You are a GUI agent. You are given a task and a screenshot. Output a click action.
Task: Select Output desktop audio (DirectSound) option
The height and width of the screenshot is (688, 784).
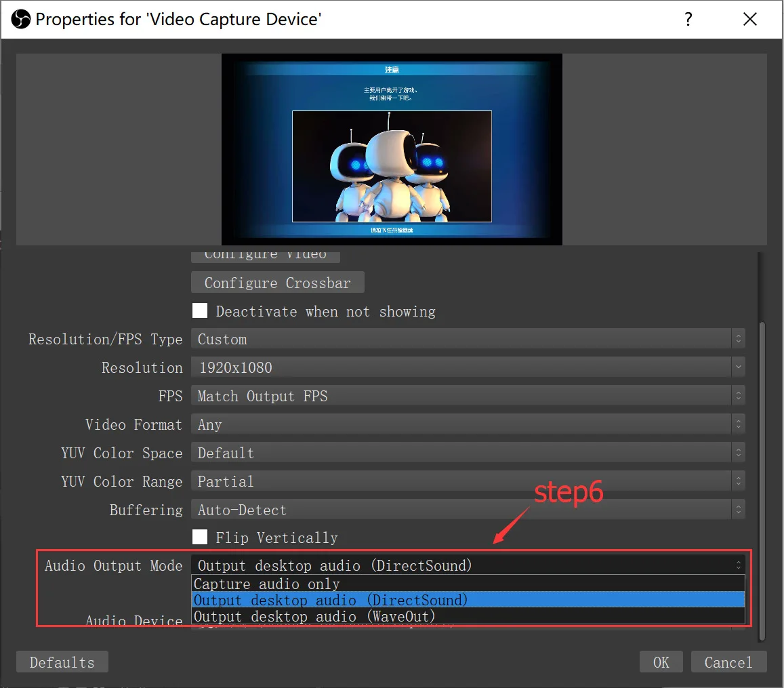click(x=468, y=600)
